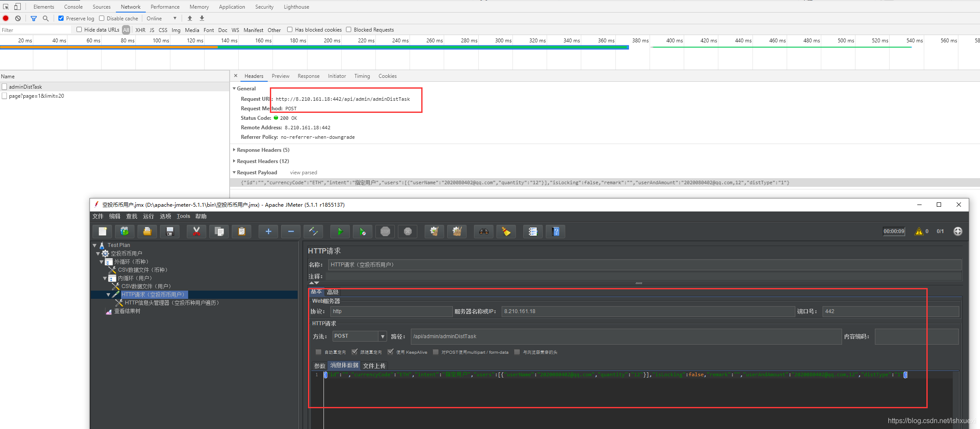The width and height of the screenshot is (980, 429).
Task: Toggle 跟随重定向 checkbox in JMeter
Action: point(355,352)
